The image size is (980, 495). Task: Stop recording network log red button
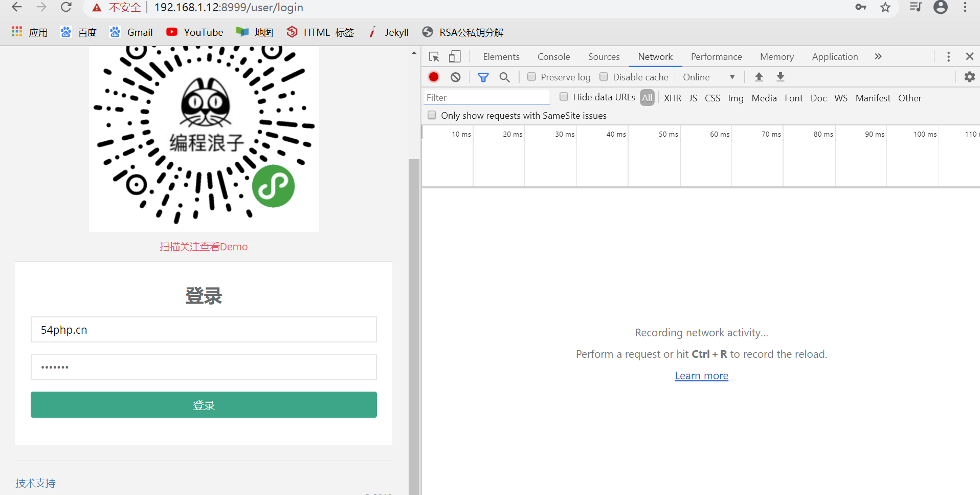coord(434,77)
